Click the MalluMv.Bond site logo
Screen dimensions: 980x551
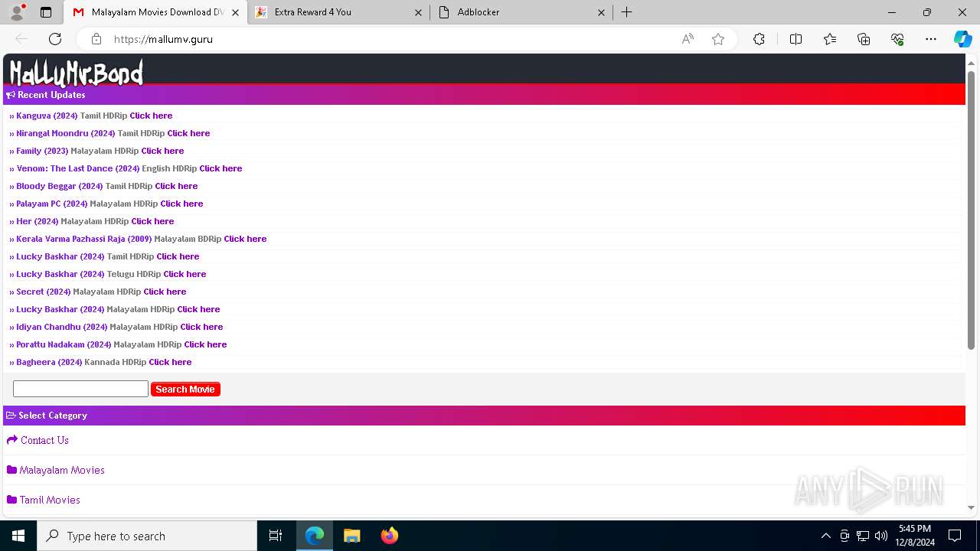76,73
